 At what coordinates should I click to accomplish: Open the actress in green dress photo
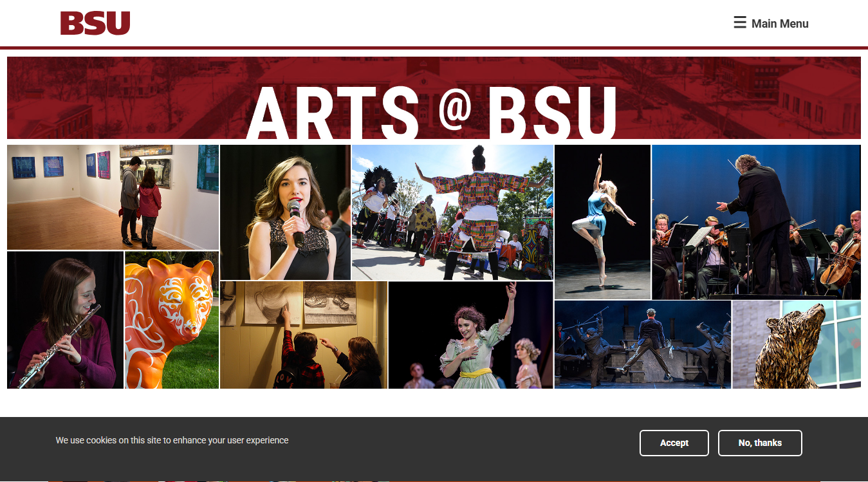point(471,335)
